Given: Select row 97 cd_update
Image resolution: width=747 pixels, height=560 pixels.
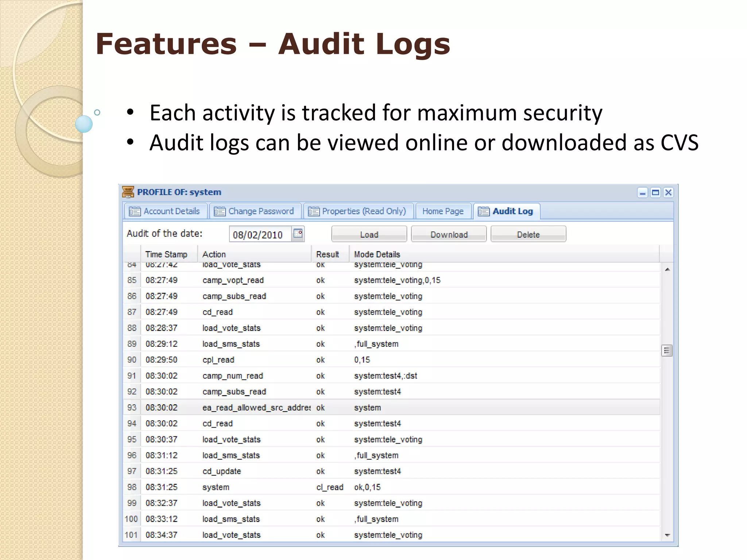Looking at the screenshot, I should coord(392,471).
